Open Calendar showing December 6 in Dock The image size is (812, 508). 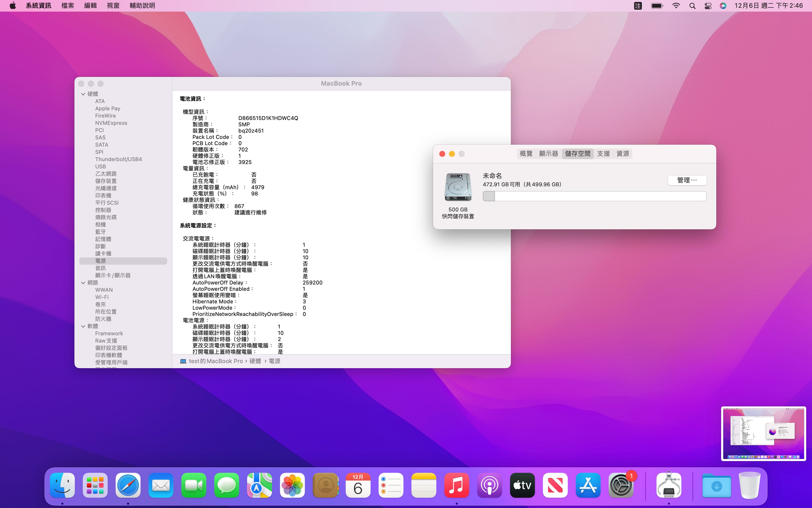358,485
